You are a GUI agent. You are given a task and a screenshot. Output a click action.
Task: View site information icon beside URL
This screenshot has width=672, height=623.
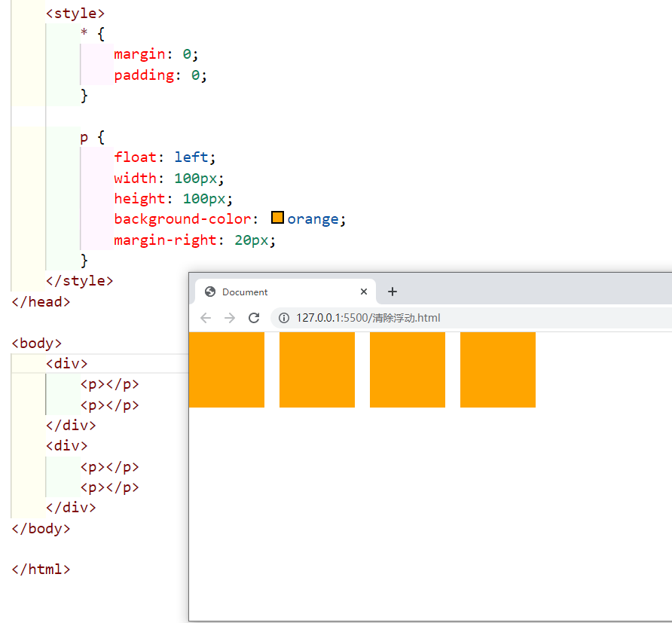click(284, 318)
